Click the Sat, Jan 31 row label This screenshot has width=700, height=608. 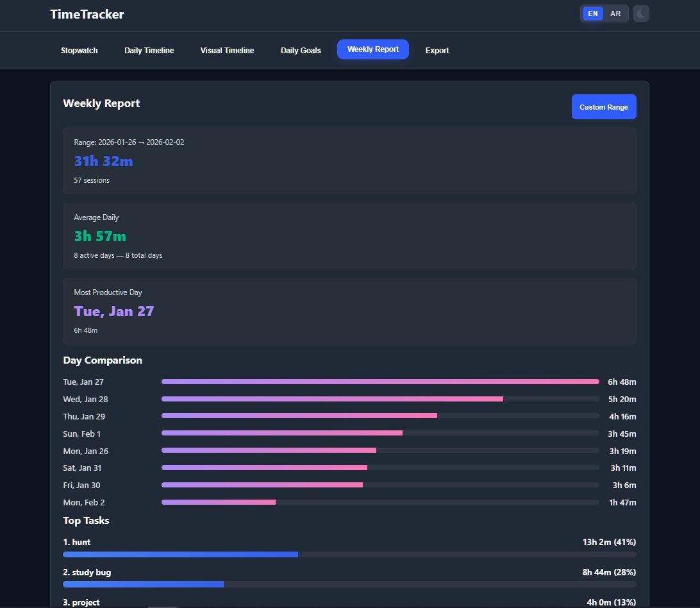(82, 468)
